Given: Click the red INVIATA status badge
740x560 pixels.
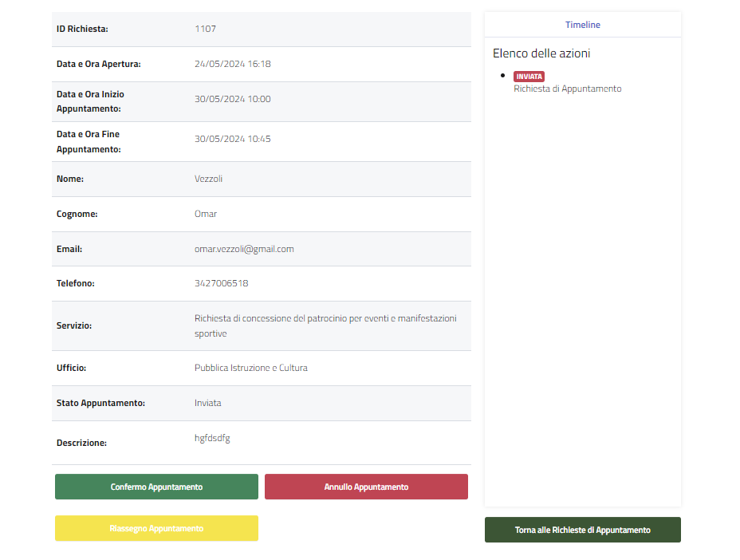Looking at the screenshot, I should click(529, 77).
